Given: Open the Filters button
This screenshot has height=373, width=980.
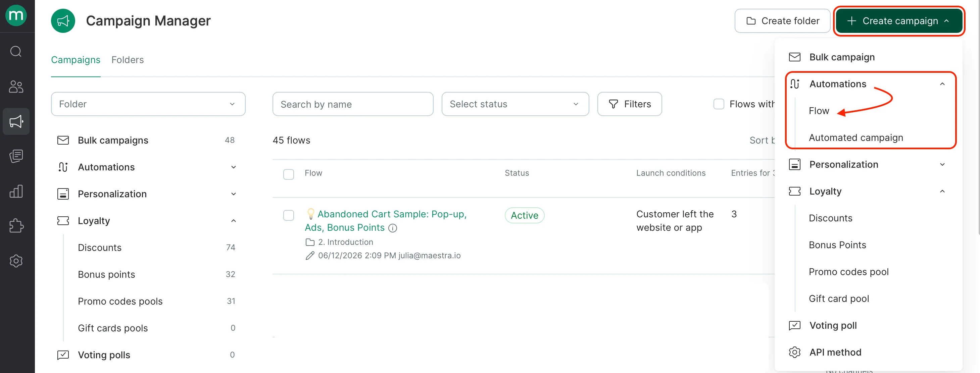Looking at the screenshot, I should pos(629,104).
